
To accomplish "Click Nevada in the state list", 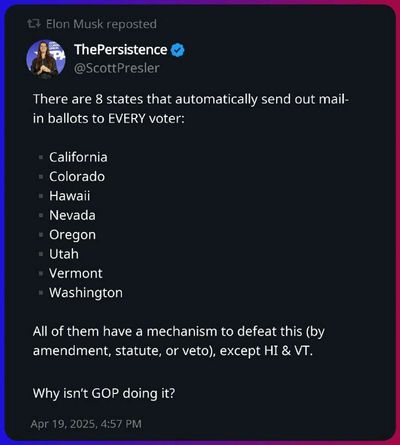I will click(72, 215).
